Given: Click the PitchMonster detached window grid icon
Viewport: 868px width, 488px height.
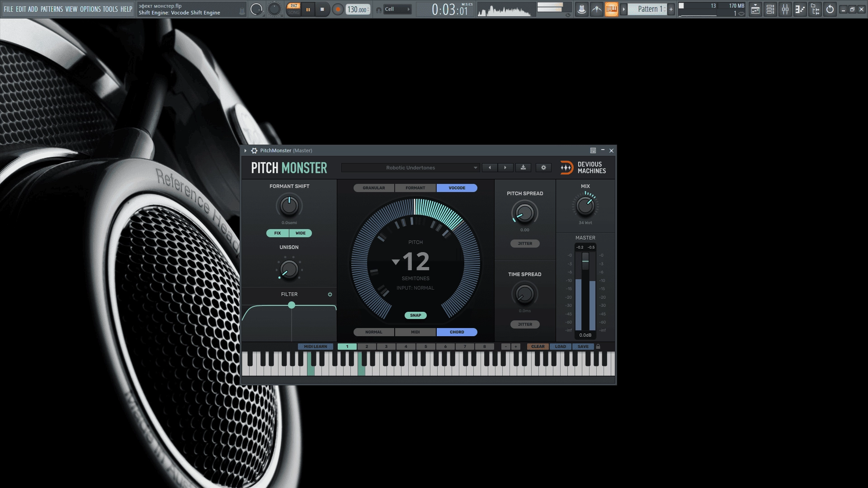Looking at the screenshot, I should [x=593, y=150].
